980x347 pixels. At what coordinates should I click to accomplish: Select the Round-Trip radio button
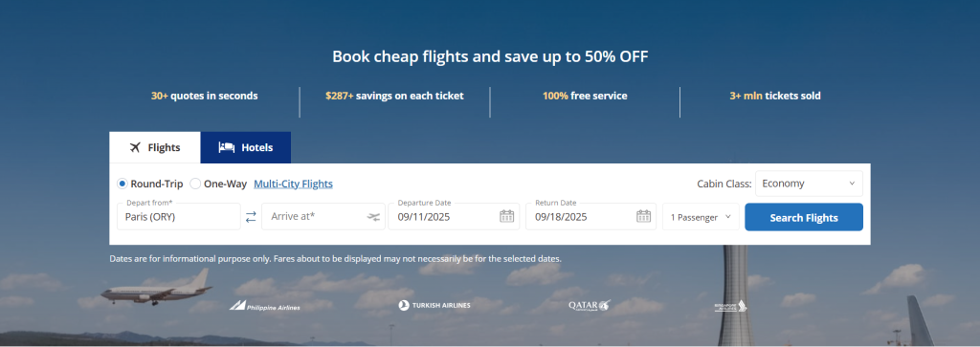(x=122, y=184)
